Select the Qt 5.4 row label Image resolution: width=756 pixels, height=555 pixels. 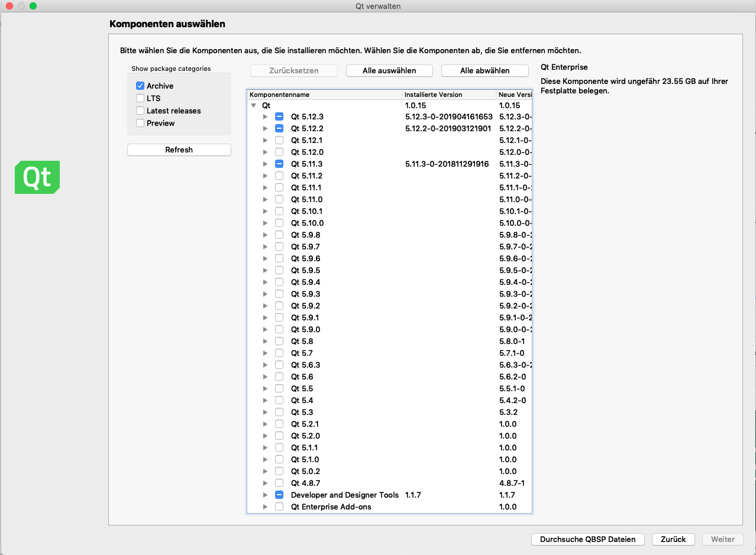pyautogui.click(x=302, y=400)
